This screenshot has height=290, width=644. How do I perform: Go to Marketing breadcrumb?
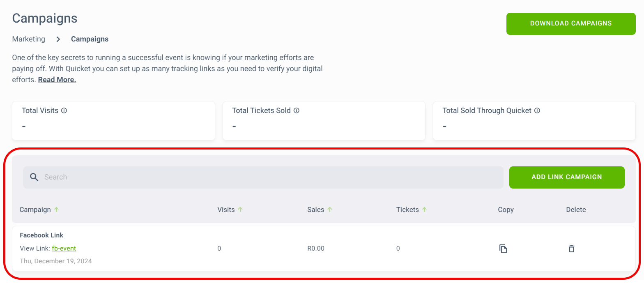point(29,39)
